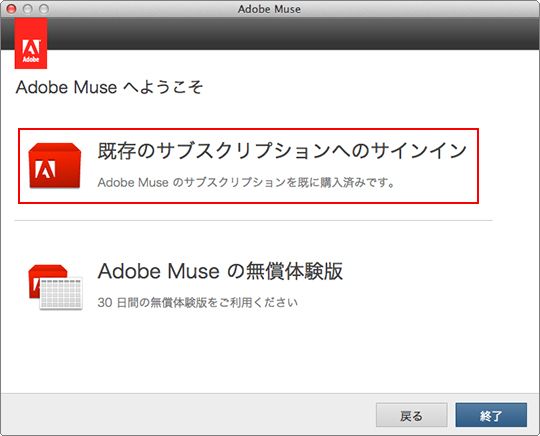Select 既存のサブスクリプションへのサインイン heading
This screenshot has height=436, width=540.
(x=282, y=151)
